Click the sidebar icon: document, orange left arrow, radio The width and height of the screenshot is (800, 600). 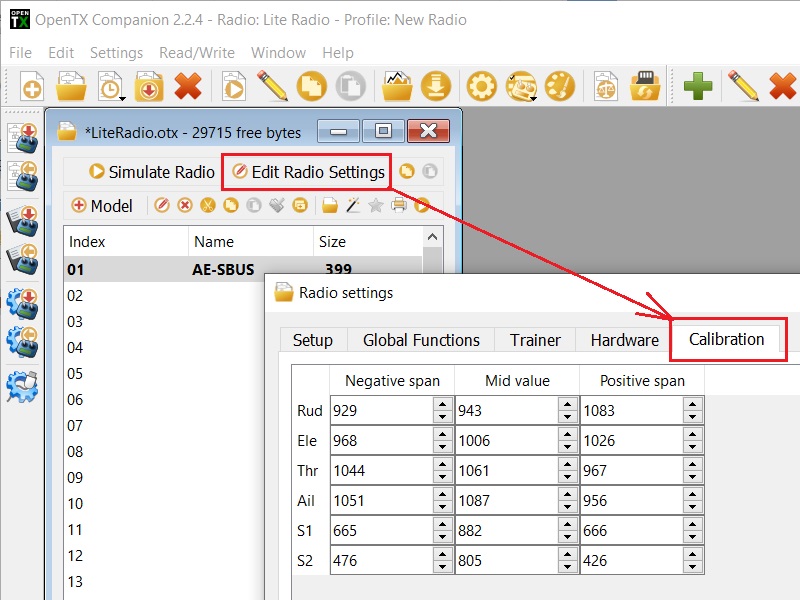tap(23, 176)
